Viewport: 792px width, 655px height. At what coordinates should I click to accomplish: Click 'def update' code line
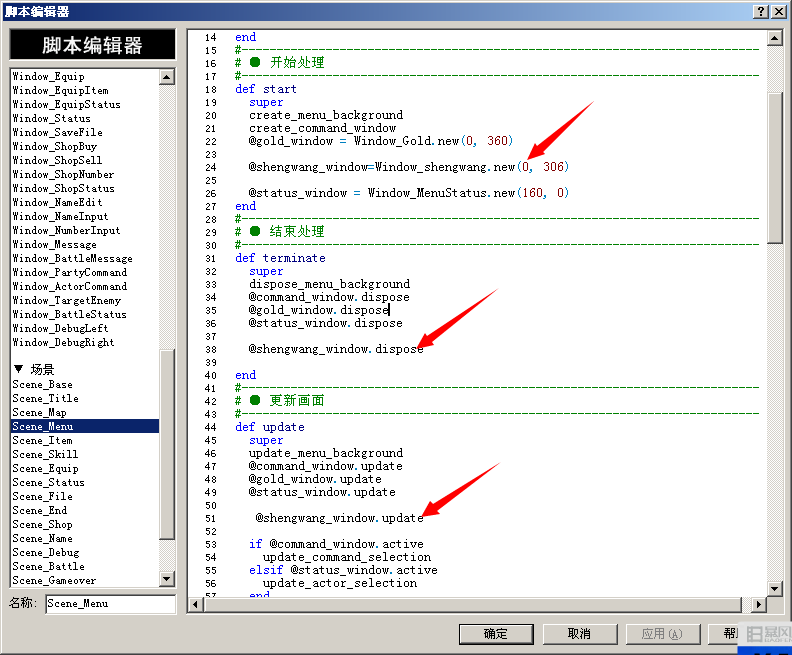(270, 427)
